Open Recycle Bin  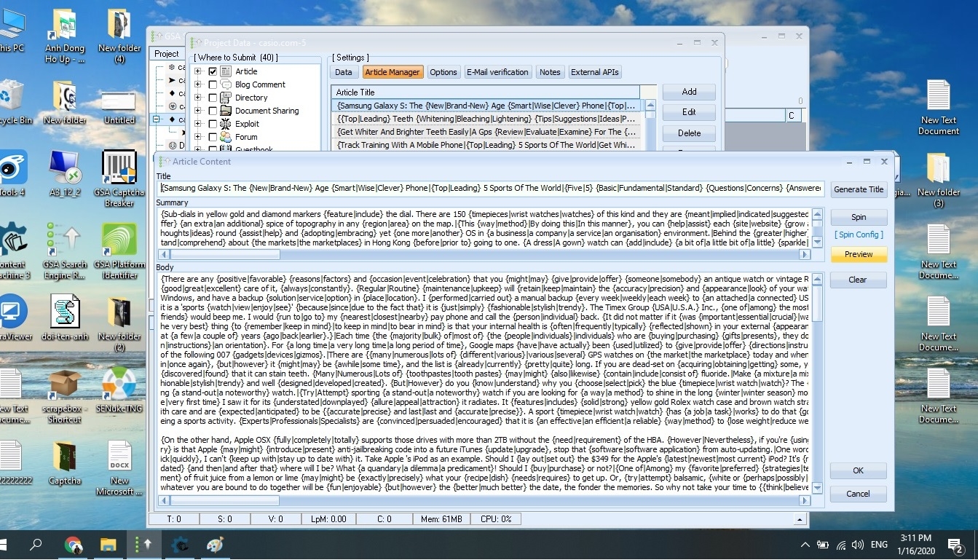pyautogui.click(x=12, y=102)
